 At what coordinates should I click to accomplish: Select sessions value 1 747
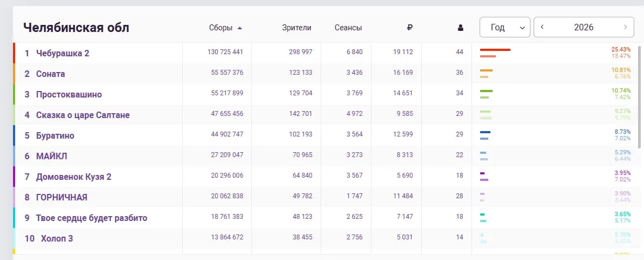(x=355, y=196)
